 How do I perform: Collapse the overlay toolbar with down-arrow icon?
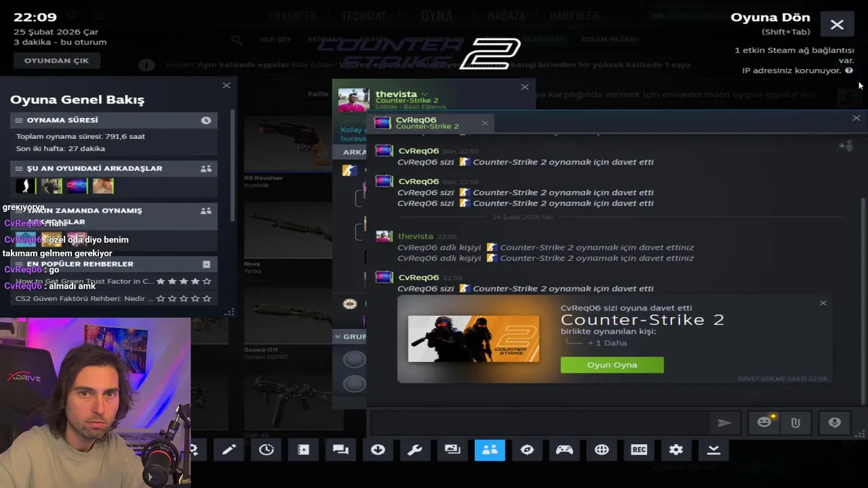pyautogui.click(x=713, y=450)
